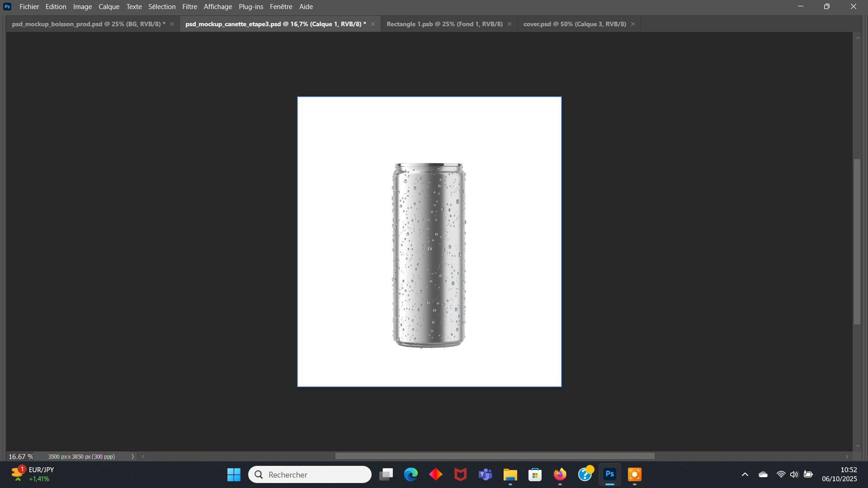Click the Windows Start button

[234, 474]
